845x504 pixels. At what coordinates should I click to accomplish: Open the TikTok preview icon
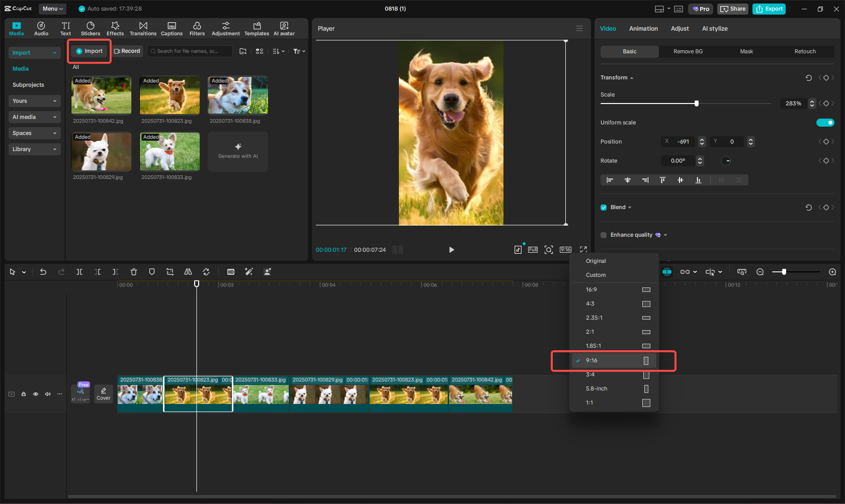518,249
